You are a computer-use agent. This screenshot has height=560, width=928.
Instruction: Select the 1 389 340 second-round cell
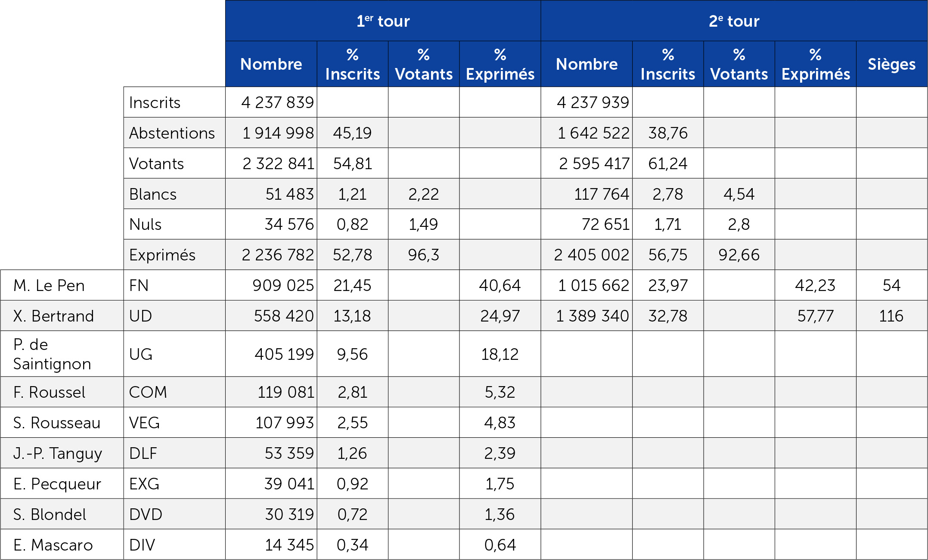[587, 316]
